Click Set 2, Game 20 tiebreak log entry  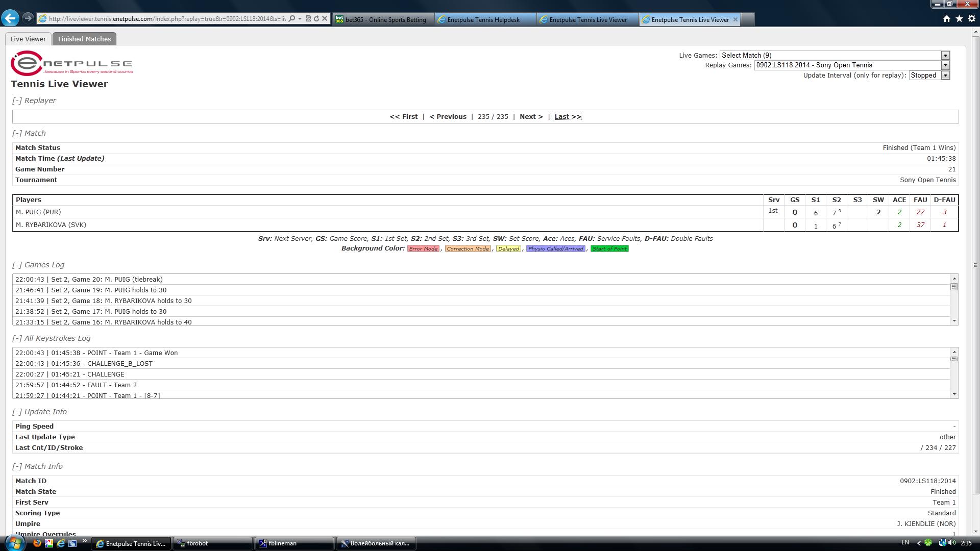[x=481, y=279]
